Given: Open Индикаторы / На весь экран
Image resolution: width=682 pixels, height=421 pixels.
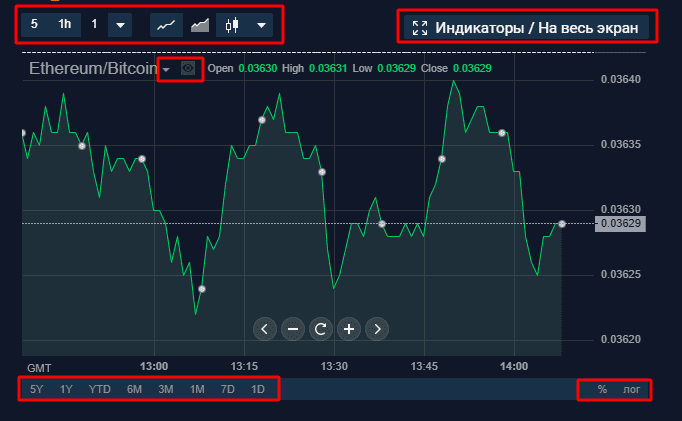Looking at the screenshot, I should (526, 28).
